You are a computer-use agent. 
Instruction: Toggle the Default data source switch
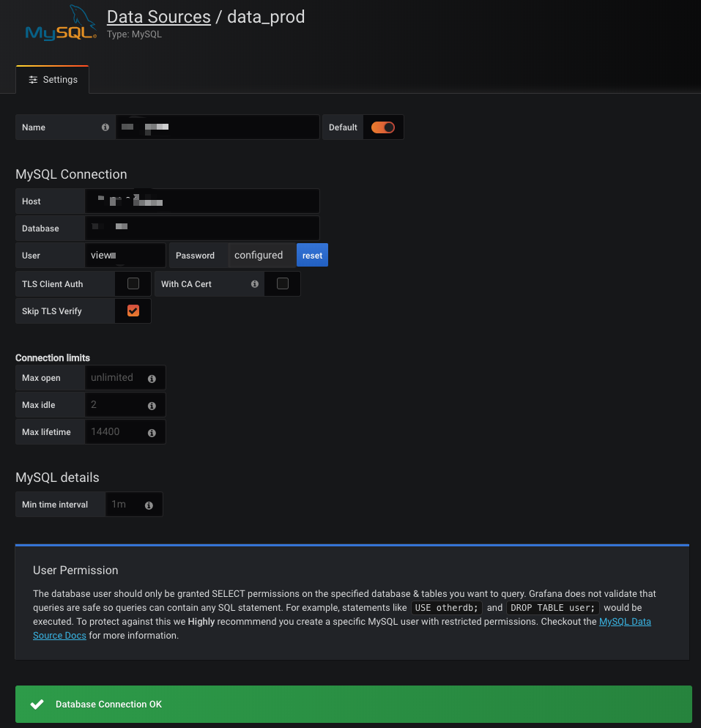coord(383,127)
